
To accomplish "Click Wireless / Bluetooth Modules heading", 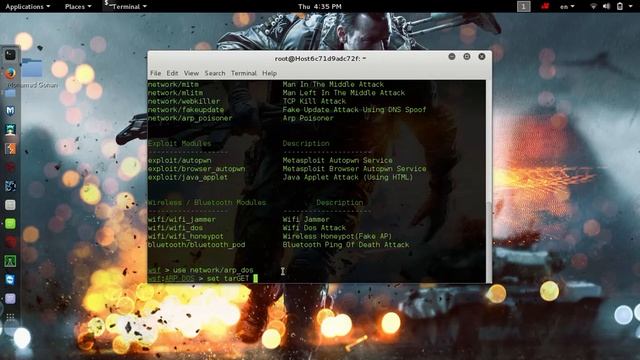I will pos(207,203).
